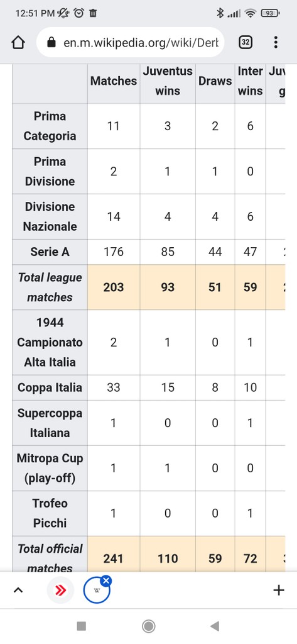Tap the Inter wins column header
The image size is (297, 644).
pos(251,81)
